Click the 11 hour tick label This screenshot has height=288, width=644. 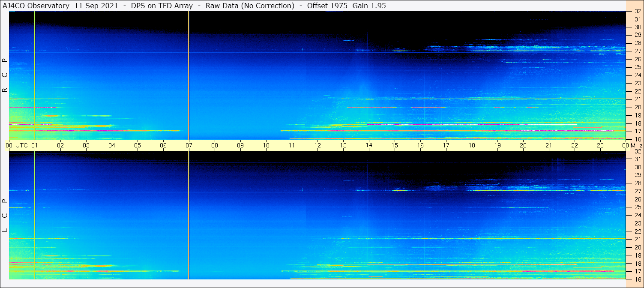pos(292,145)
